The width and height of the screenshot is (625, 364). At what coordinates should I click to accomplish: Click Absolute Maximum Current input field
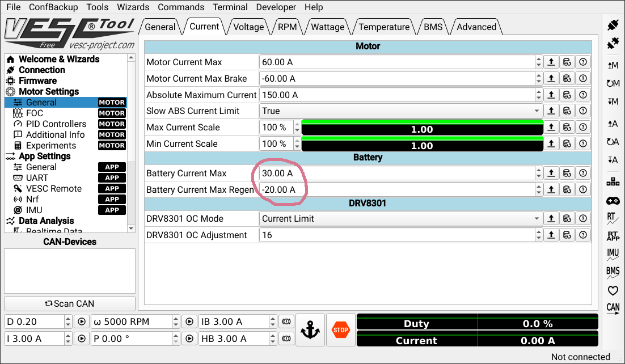397,95
